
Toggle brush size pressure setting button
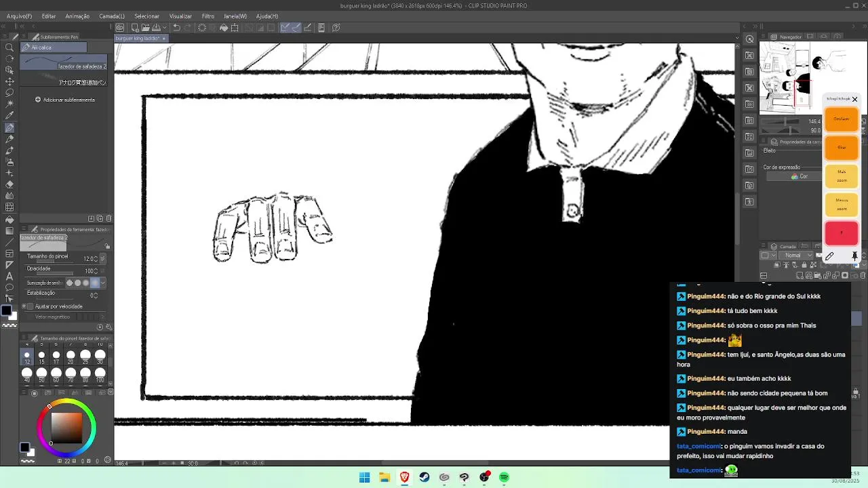click(102, 259)
